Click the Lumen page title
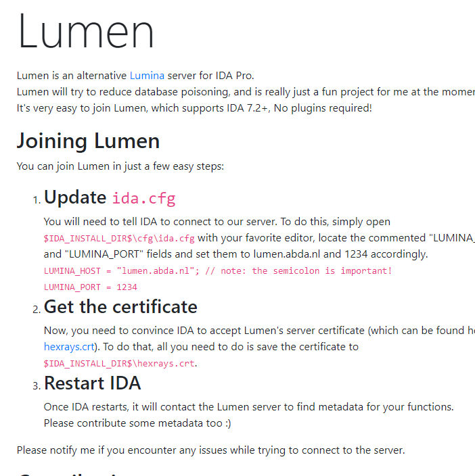Image resolution: width=475 pixels, height=476 pixels. pyautogui.click(x=86, y=30)
